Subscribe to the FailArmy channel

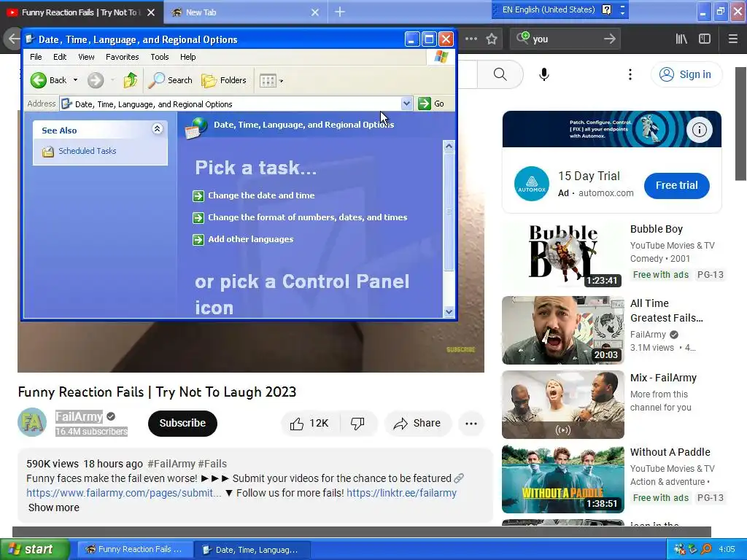182,423
